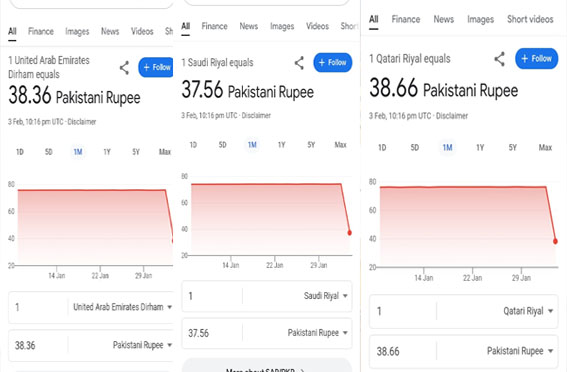Click the red endpoint on Qatari Riyal chart
This screenshot has height=372, width=567.
tap(555, 241)
